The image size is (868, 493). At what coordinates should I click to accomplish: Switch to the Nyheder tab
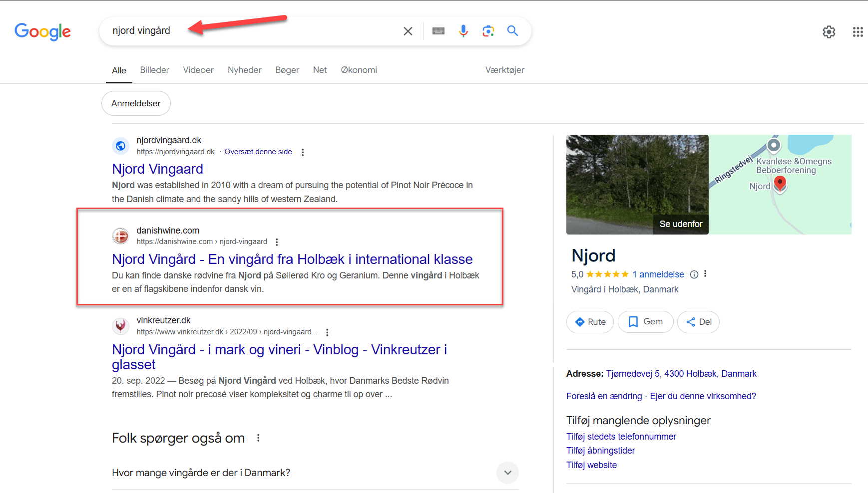click(x=244, y=70)
